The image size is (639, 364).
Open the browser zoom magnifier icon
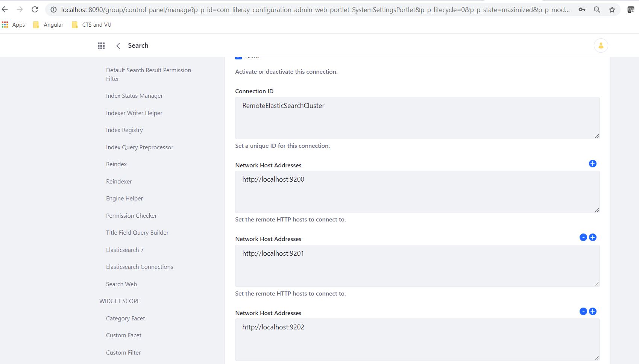click(597, 10)
